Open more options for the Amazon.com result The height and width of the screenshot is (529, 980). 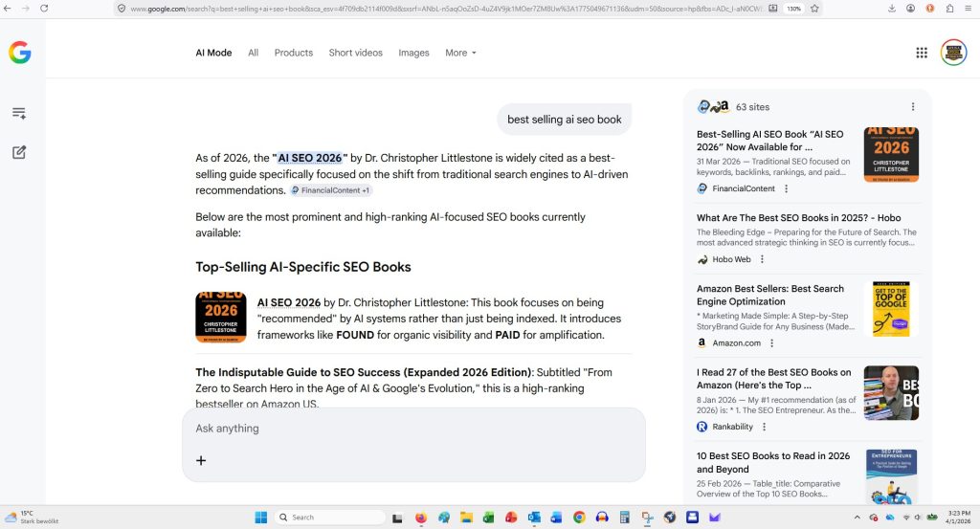tap(772, 342)
